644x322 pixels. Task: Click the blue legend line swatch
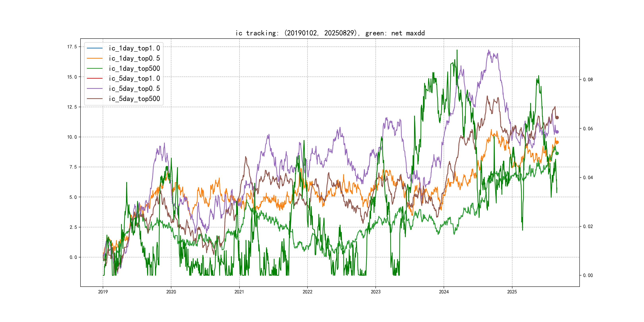94,48
